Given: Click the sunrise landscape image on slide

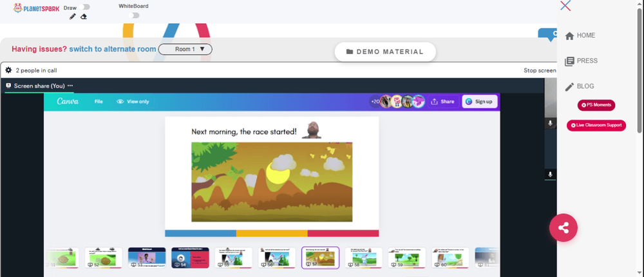Looking at the screenshot, I should pos(272,182).
